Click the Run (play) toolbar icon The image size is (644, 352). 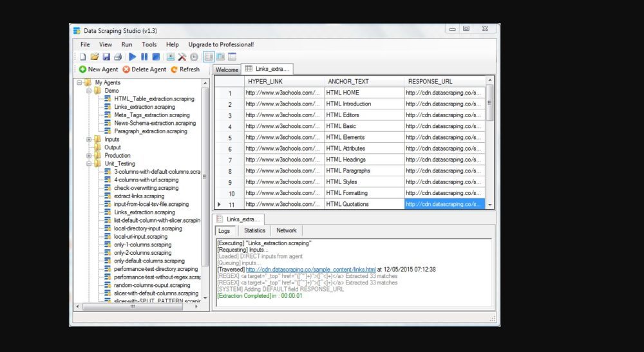click(133, 57)
